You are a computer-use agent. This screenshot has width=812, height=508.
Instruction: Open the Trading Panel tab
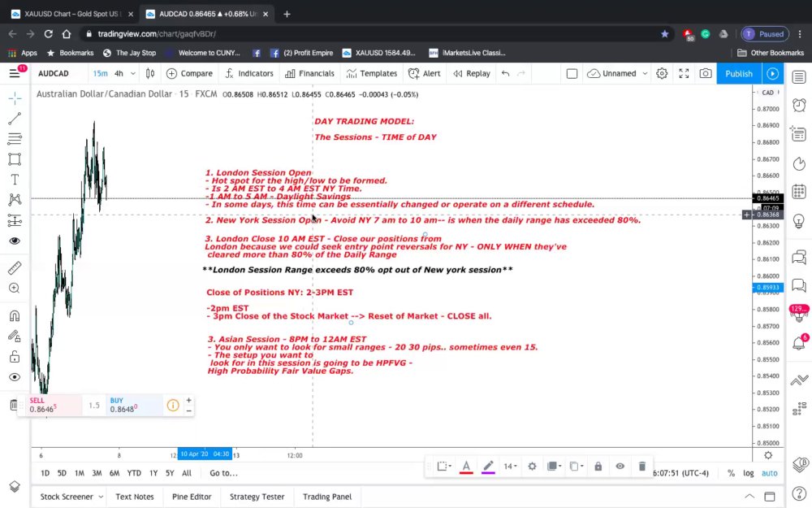(x=327, y=497)
